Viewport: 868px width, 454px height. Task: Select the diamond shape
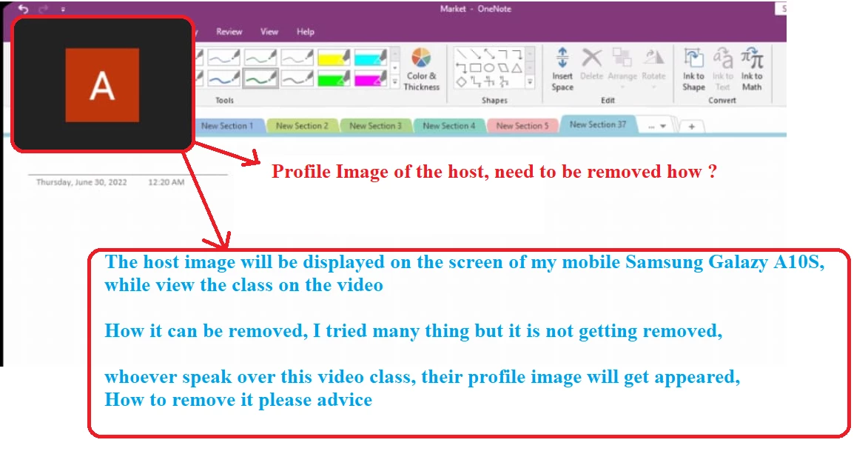(x=462, y=82)
